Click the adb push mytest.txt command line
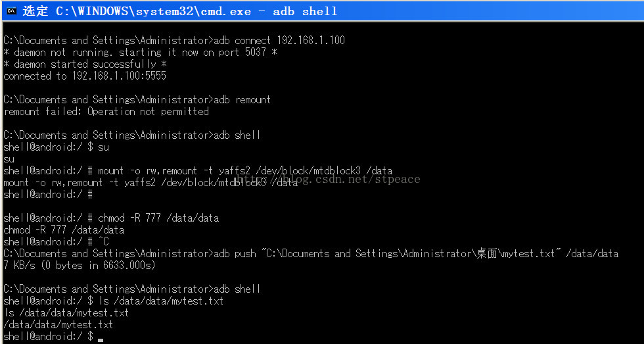The image size is (644, 344). point(310,254)
